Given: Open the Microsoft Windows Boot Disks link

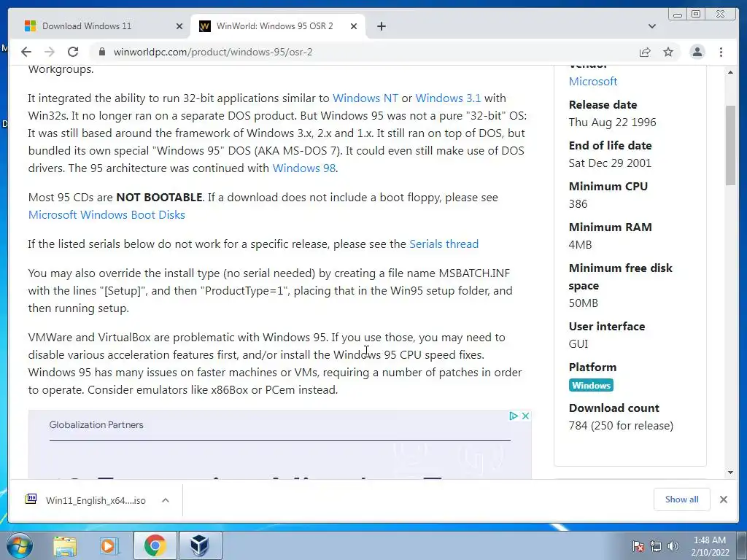Looking at the screenshot, I should click(x=107, y=215).
